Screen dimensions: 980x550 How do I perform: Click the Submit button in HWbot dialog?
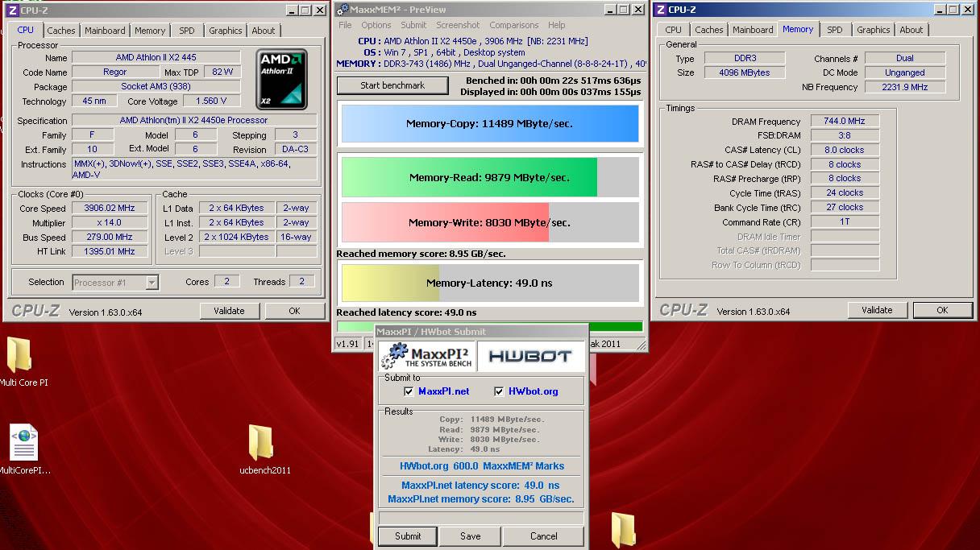[x=408, y=536]
